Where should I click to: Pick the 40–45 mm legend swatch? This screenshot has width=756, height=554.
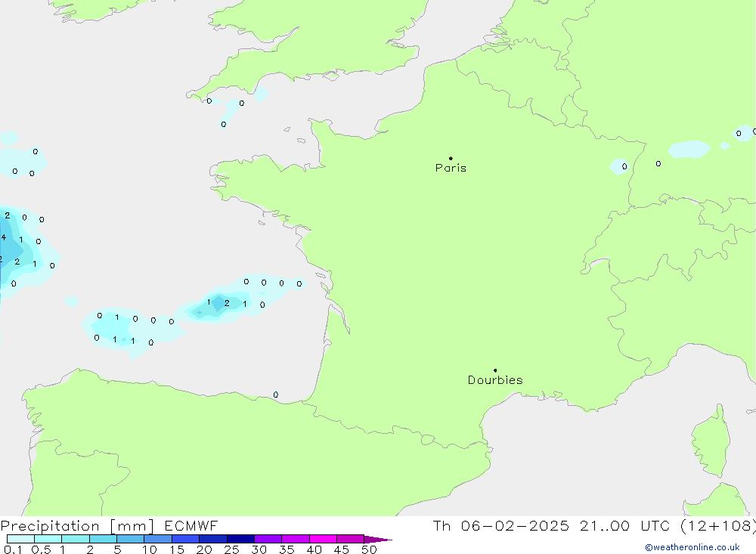(323, 539)
